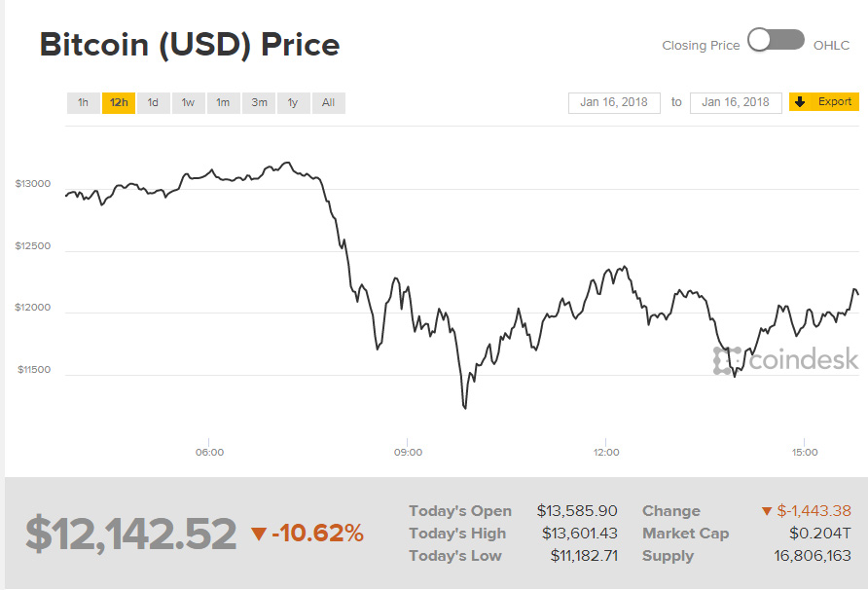Click the OHLC label
The height and width of the screenshot is (590, 868).
[x=831, y=46]
